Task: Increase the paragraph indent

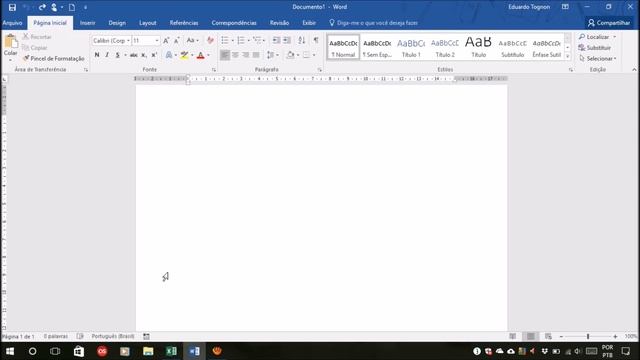Action: (287, 40)
